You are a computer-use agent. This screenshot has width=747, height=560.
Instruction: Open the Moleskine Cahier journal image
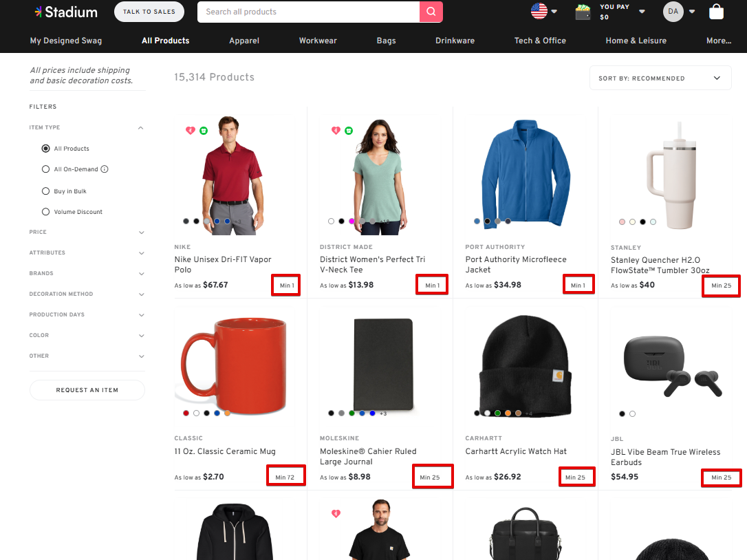pyautogui.click(x=382, y=365)
